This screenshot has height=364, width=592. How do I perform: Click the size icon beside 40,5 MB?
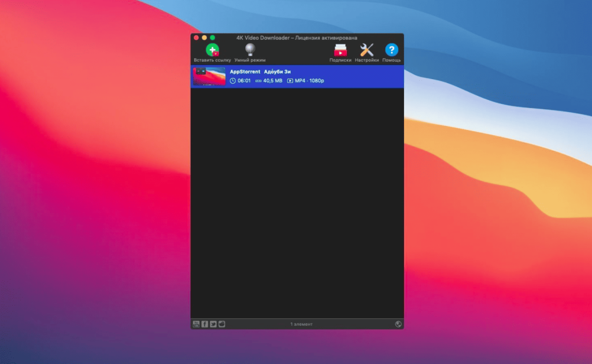point(258,81)
